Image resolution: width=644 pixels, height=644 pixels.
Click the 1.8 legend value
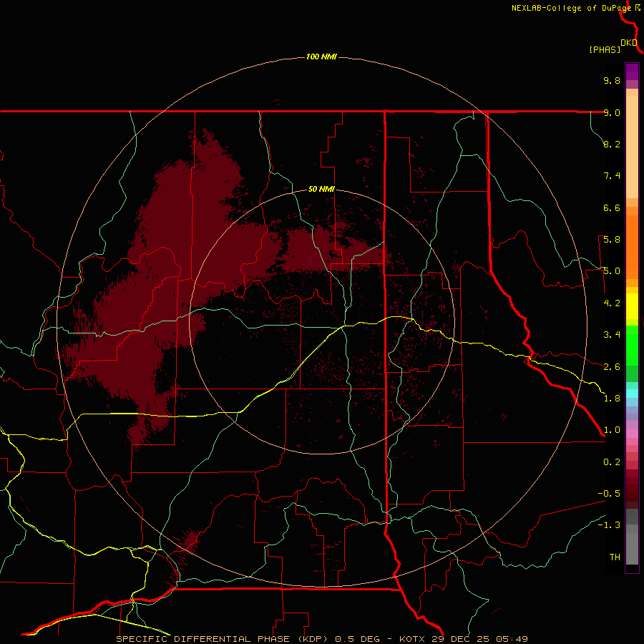coord(612,399)
